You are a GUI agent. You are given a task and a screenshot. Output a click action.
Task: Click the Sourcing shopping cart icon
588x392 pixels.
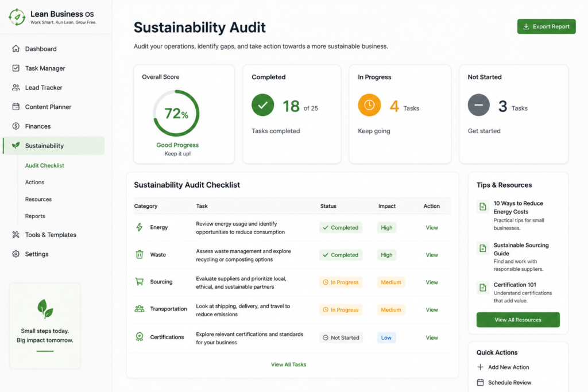(x=140, y=281)
